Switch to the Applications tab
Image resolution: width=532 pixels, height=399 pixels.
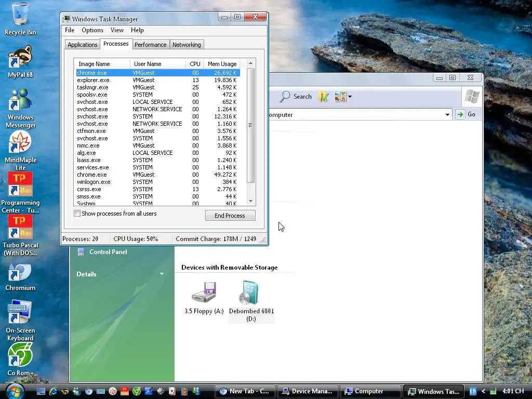coord(83,45)
